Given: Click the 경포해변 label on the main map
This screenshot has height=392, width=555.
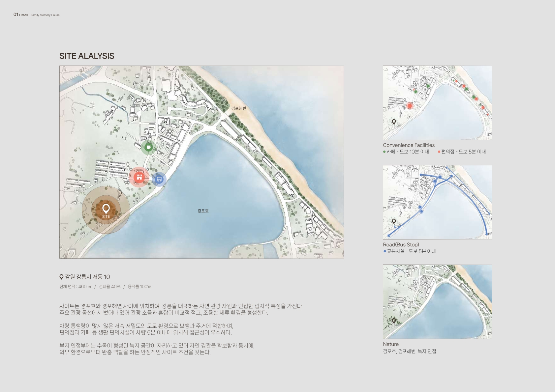Looking at the screenshot, I should click(x=239, y=108).
